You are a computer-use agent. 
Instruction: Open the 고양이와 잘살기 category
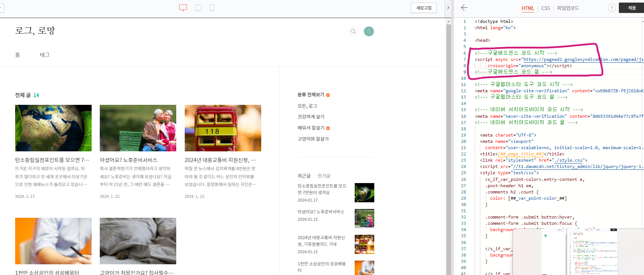click(313, 139)
